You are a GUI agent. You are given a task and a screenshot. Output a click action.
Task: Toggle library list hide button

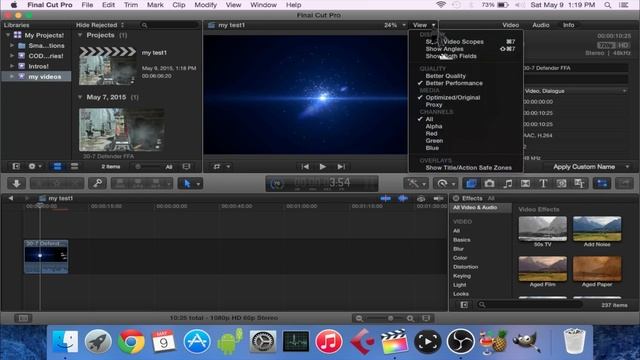click(x=16, y=167)
